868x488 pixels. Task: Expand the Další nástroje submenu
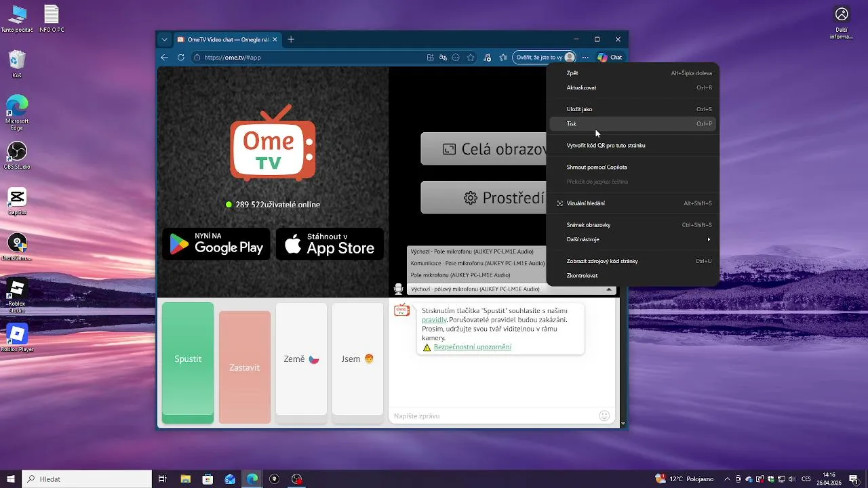pos(632,239)
